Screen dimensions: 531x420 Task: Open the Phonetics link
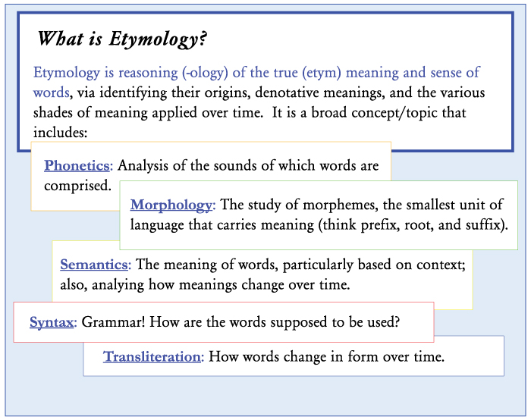point(77,165)
